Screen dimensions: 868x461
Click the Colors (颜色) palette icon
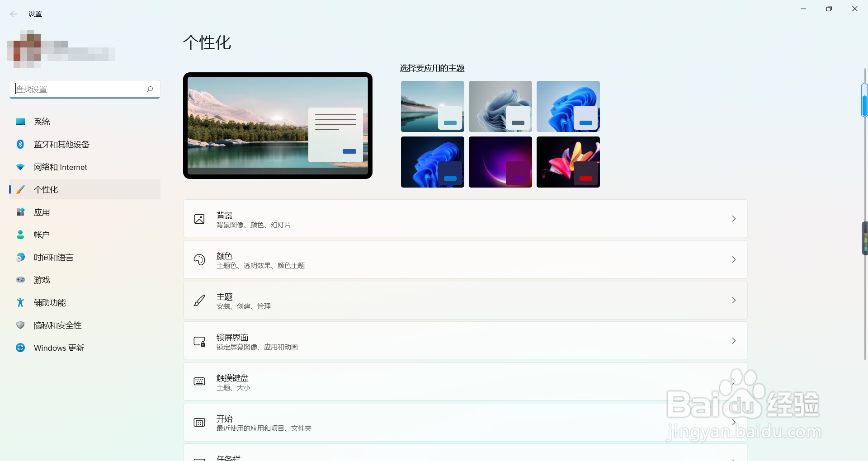tap(199, 259)
